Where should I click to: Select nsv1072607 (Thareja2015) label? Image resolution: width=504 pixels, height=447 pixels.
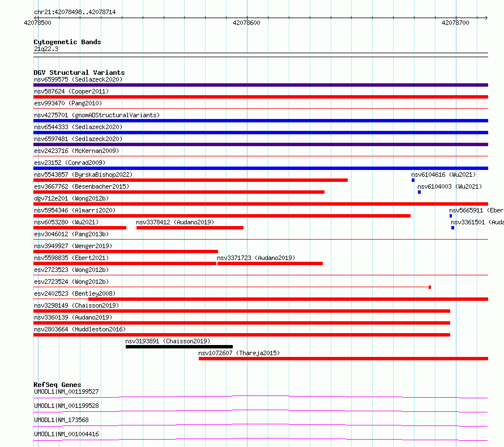click(x=239, y=353)
